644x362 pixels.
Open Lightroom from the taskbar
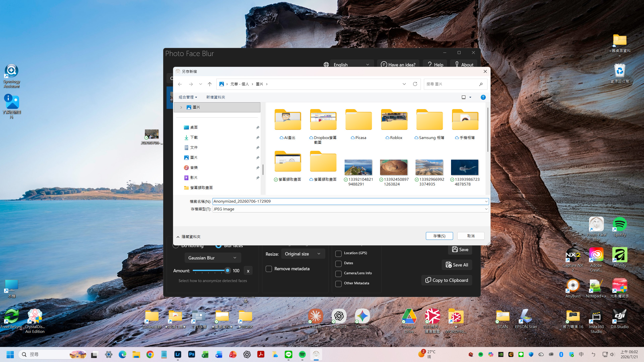coord(178,354)
